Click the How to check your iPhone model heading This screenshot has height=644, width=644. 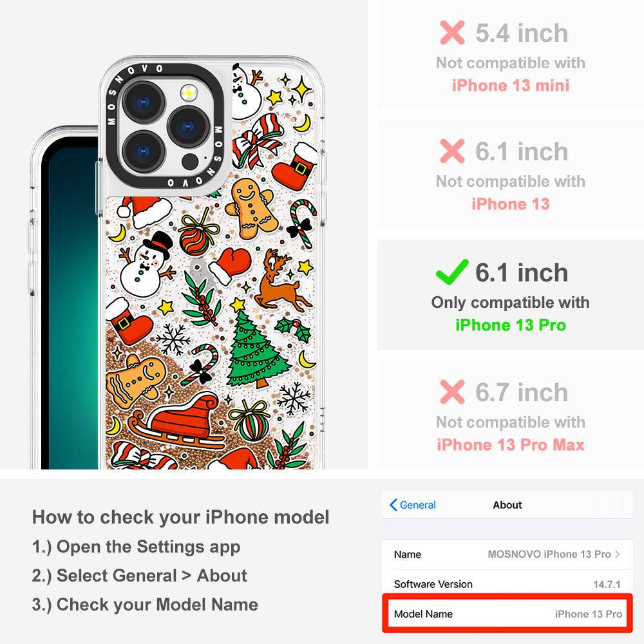pos(181,517)
